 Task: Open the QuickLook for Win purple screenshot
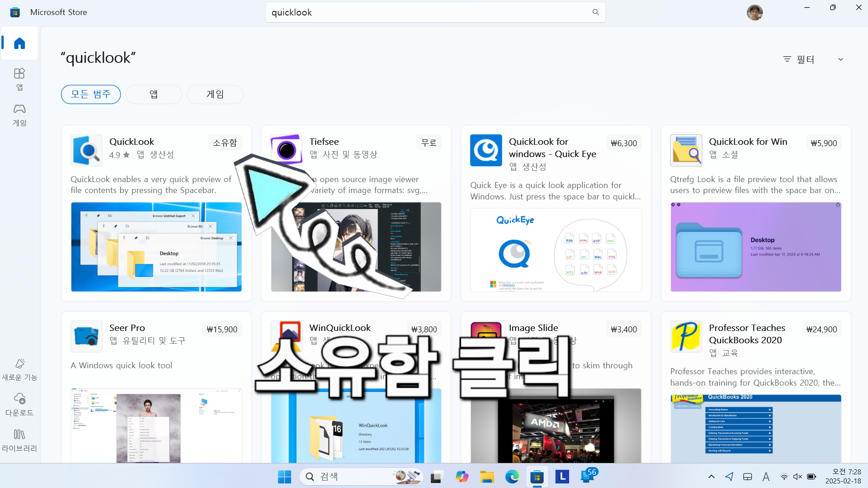coord(756,247)
